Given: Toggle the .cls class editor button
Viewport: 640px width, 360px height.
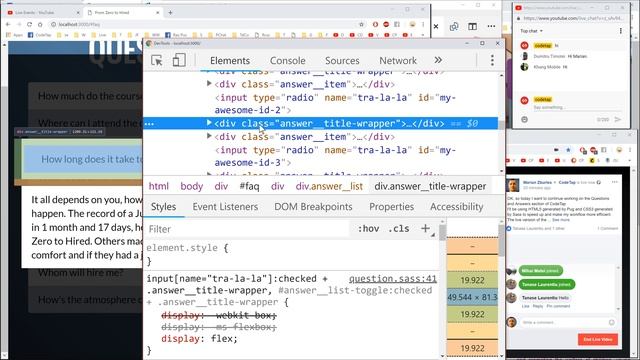Looking at the screenshot, I should (x=398, y=229).
